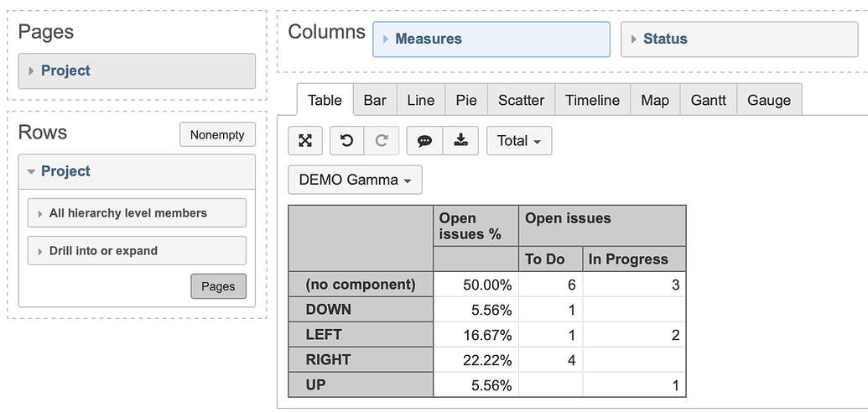The width and height of the screenshot is (868, 413).
Task: Open All hierarchy level members option
Action: pos(137,213)
